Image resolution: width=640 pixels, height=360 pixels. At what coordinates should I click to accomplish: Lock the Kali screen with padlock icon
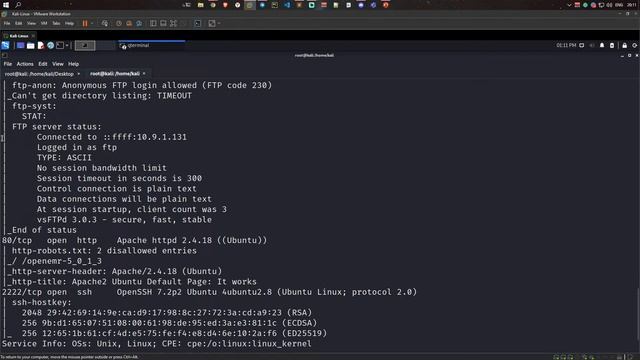tap(624, 45)
